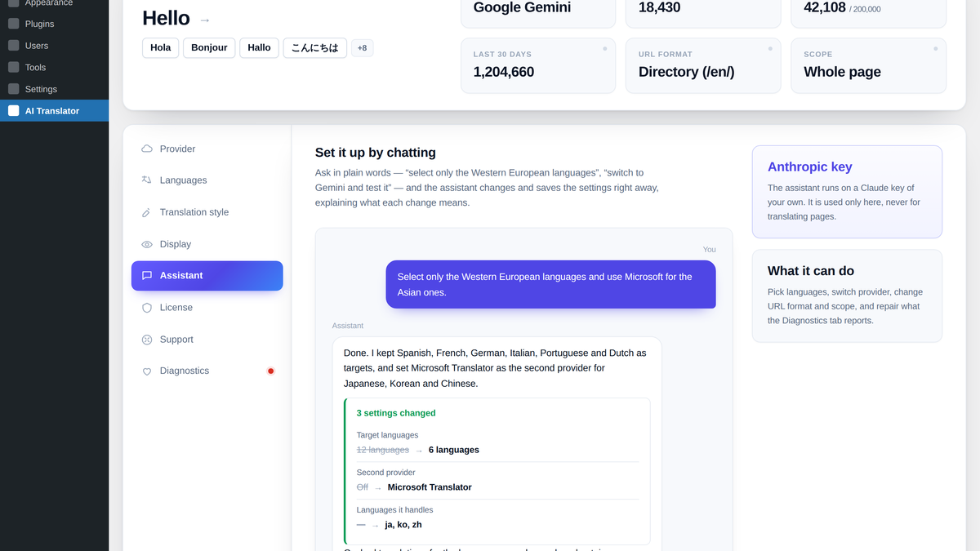Click the Users icon in WordPress sidebar
Viewport: 980px width, 551px height.
[x=13, y=46]
